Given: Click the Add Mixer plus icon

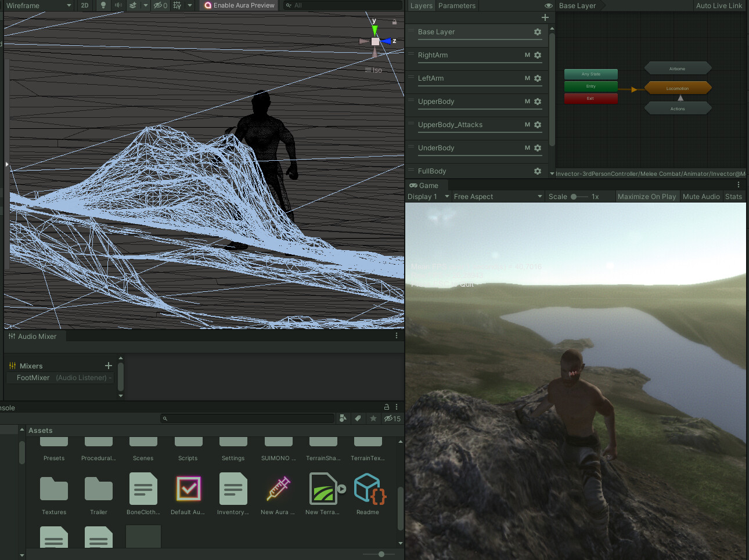Looking at the screenshot, I should (108, 366).
